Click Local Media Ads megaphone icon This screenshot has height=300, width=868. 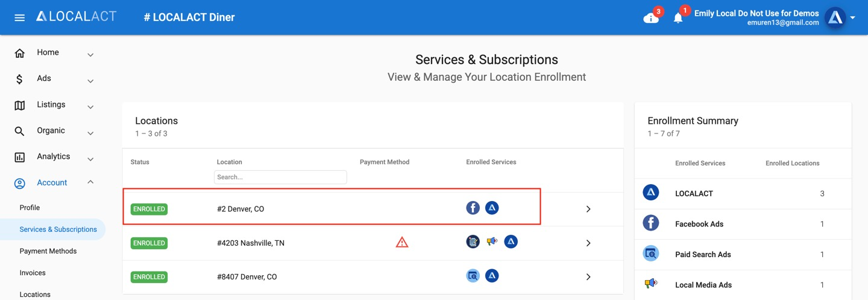pyautogui.click(x=651, y=284)
